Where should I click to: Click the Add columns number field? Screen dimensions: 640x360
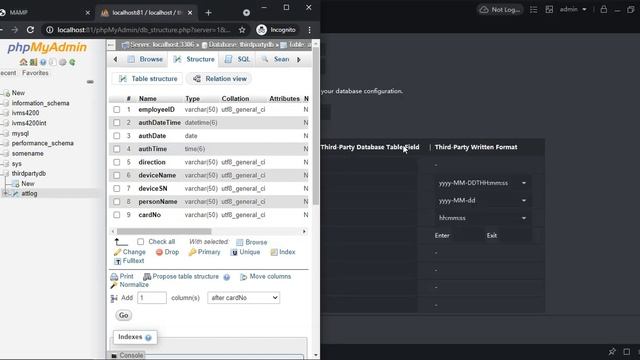[x=152, y=298]
